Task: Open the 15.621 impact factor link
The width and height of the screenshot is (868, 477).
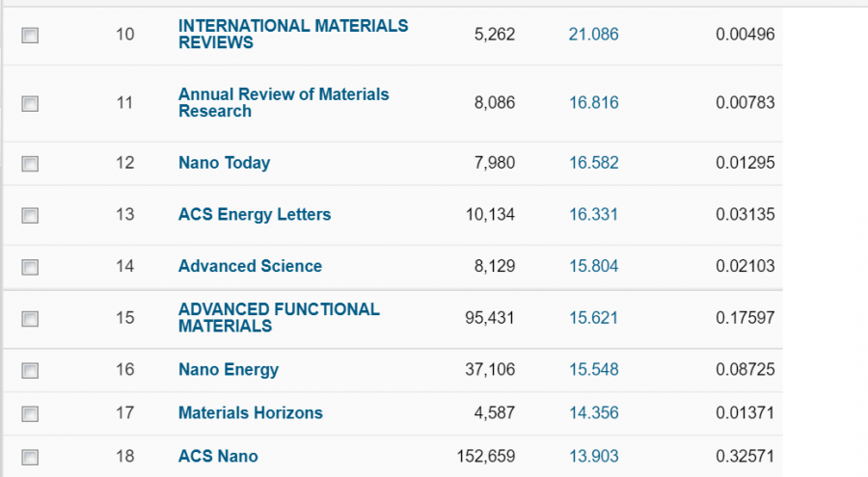Action: click(593, 318)
